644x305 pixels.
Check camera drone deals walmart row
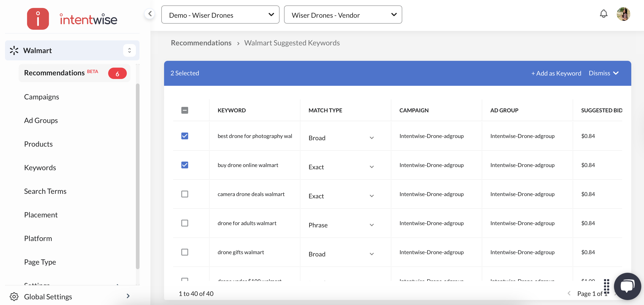pos(185,194)
